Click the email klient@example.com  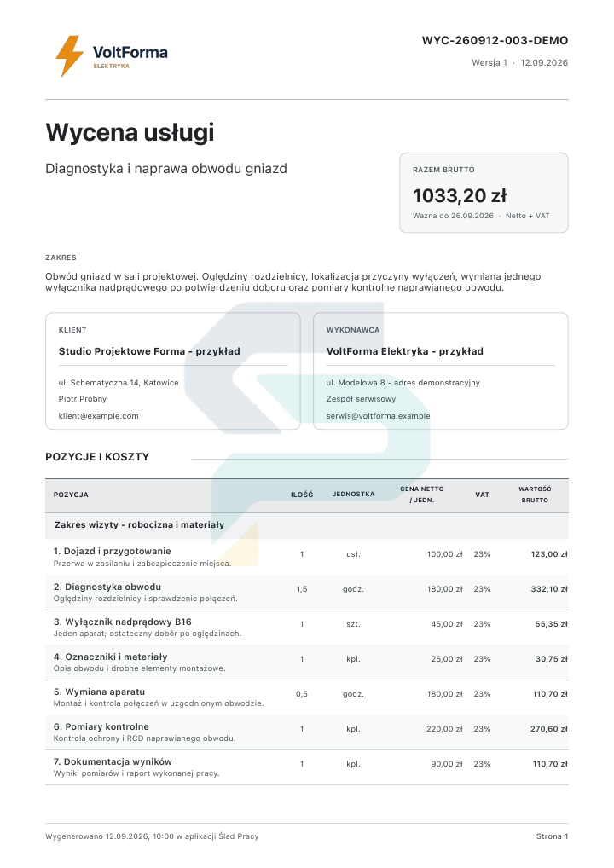coord(99,416)
